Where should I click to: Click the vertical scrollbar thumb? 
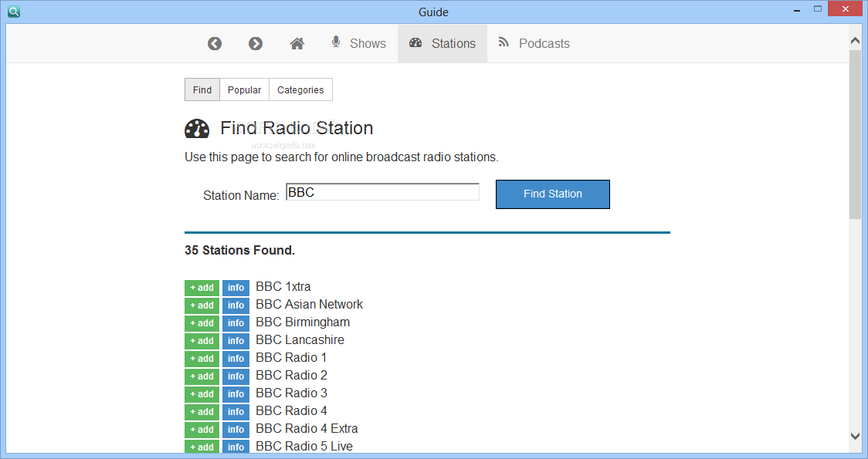coord(856,136)
